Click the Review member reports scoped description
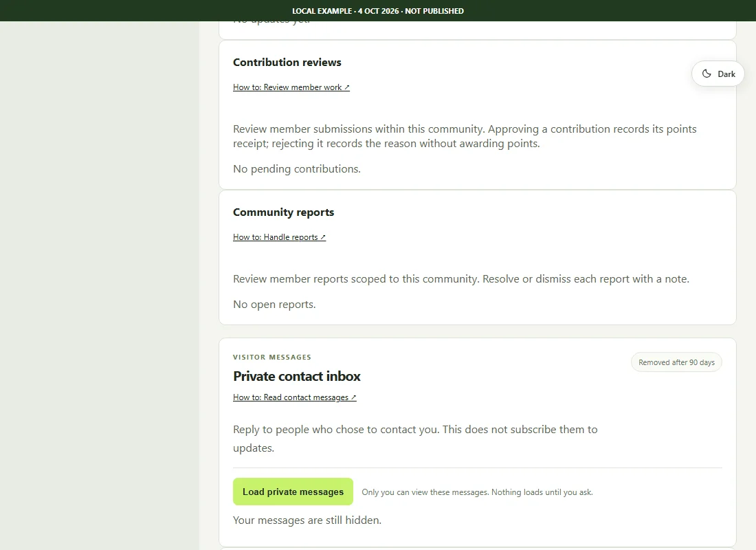756x550 pixels. tap(461, 279)
